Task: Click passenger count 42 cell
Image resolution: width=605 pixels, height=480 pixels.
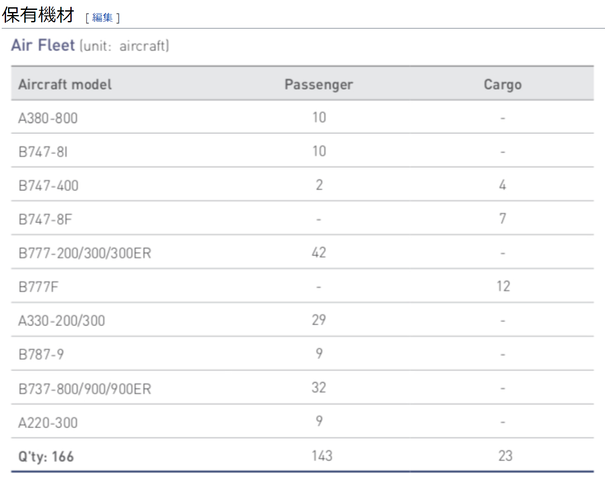Action: (319, 252)
